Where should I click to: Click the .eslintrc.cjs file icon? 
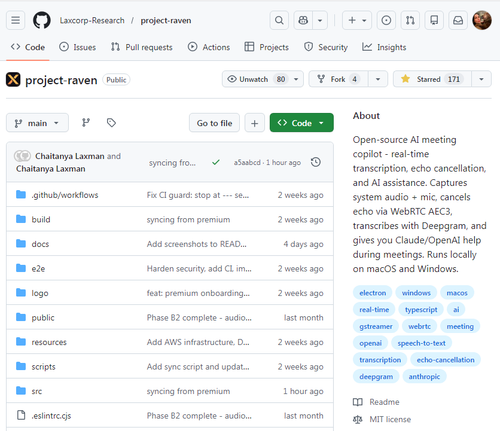coord(21,415)
